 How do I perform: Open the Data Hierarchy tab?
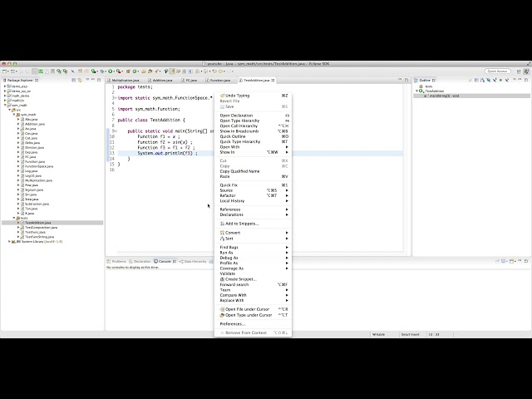[193, 262]
